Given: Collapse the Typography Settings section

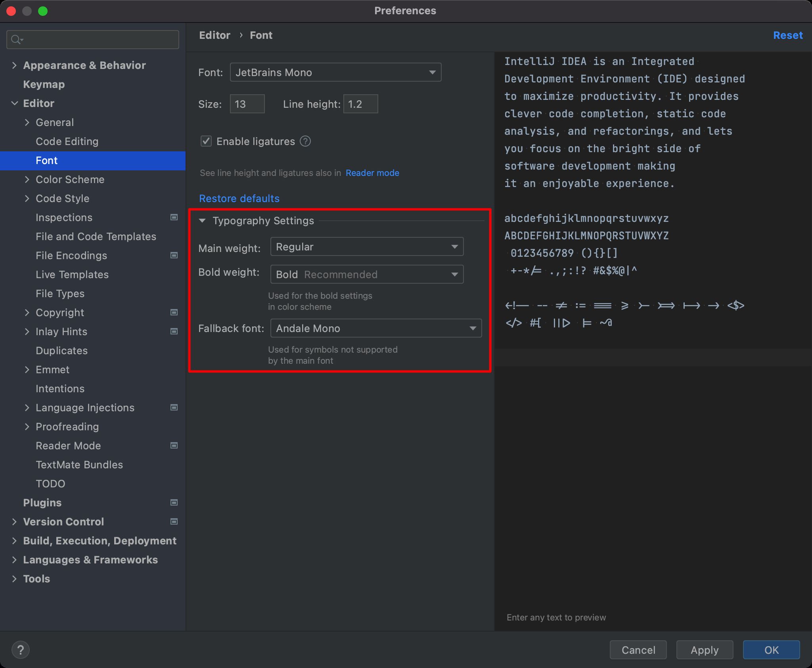Looking at the screenshot, I should tap(202, 221).
